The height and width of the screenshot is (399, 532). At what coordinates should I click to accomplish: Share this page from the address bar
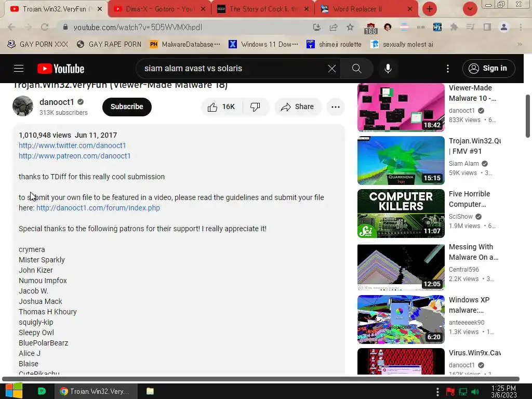[334, 27]
